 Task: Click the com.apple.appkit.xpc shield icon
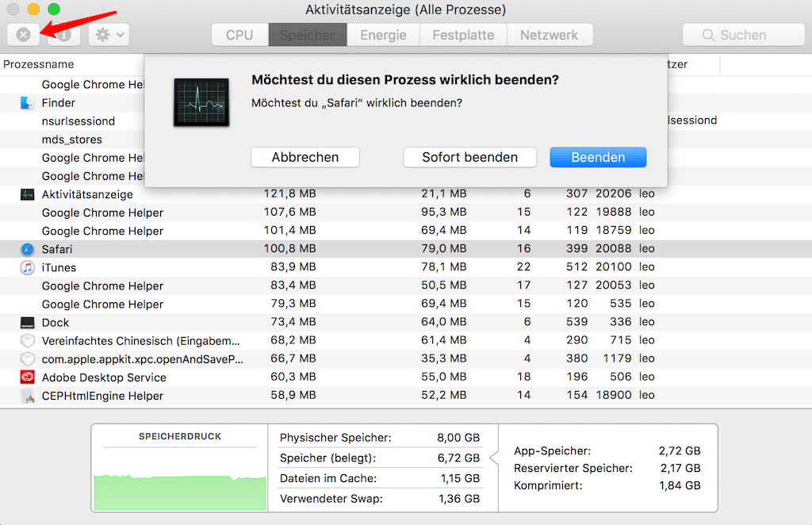(28, 358)
